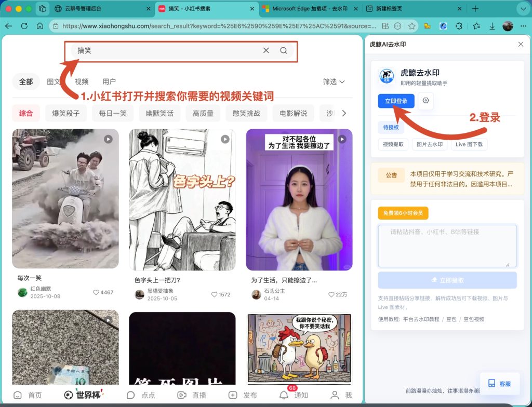Switch to the 视频 tab
Viewport: 532px width, 407px height.
[82, 82]
